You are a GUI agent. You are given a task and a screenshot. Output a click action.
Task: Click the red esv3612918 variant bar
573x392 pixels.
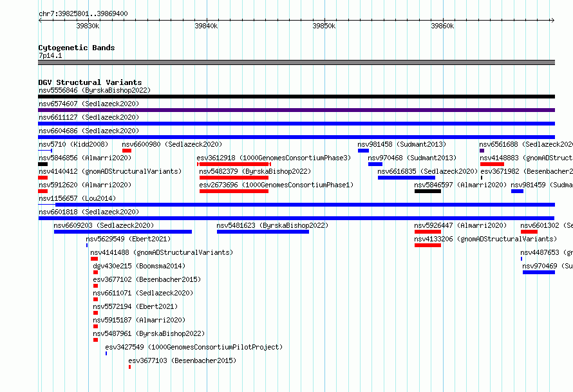pos(234,164)
